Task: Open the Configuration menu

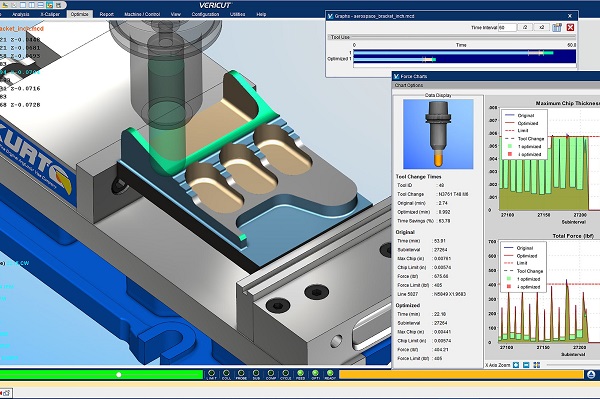Action: click(205, 14)
